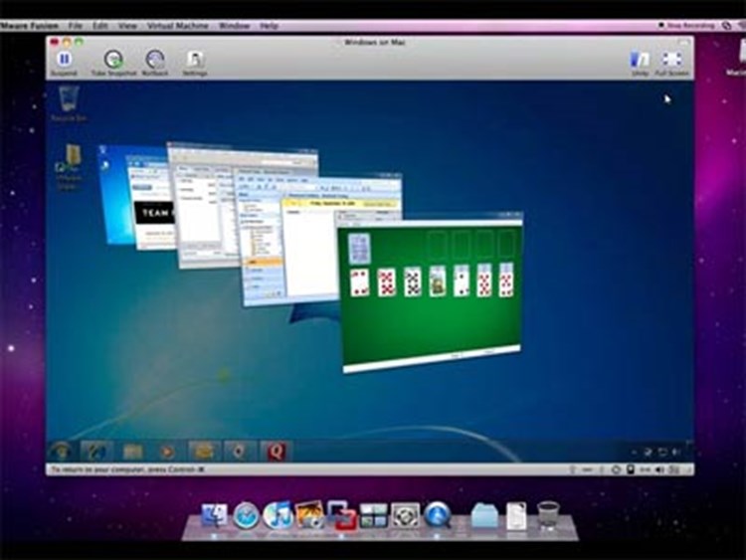Screen dimensions: 746x560
Task: Open the File menu
Action: point(76,26)
